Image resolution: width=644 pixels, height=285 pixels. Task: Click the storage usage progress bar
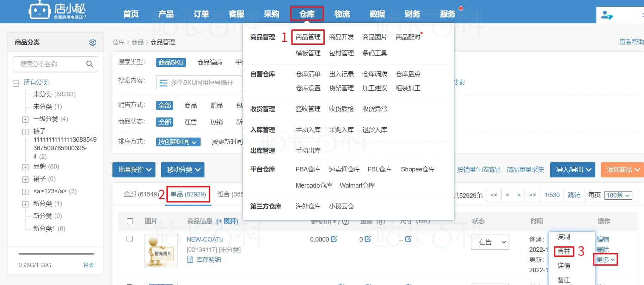tap(56, 254)
